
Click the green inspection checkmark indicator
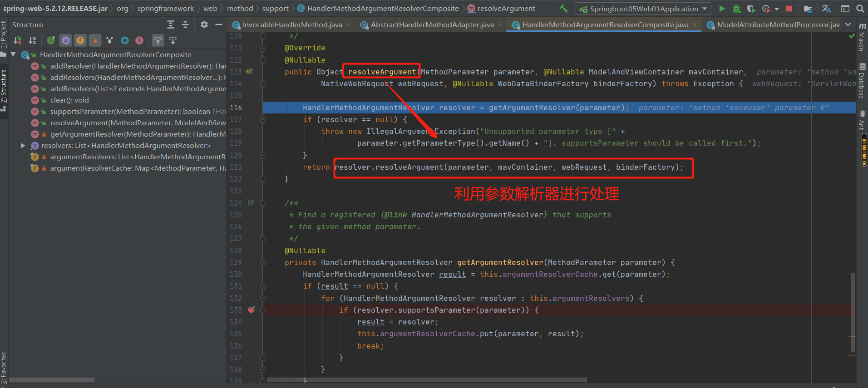point(852,36)
